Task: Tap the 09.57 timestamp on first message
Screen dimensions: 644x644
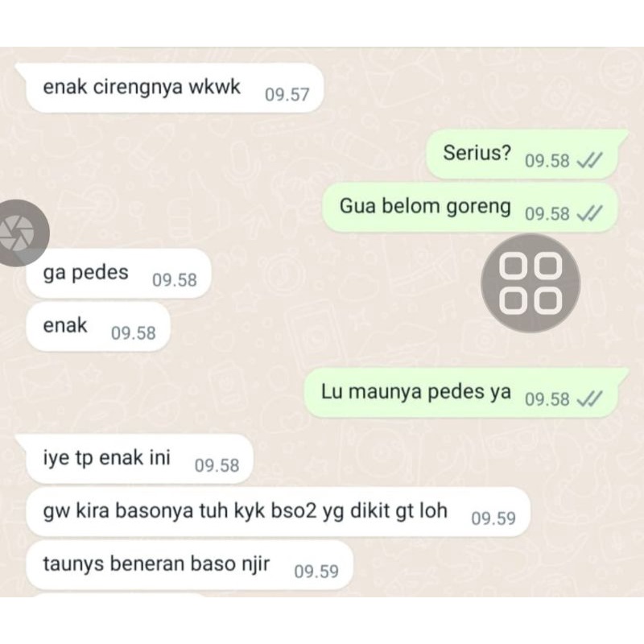Action: [x=287, y=95]
